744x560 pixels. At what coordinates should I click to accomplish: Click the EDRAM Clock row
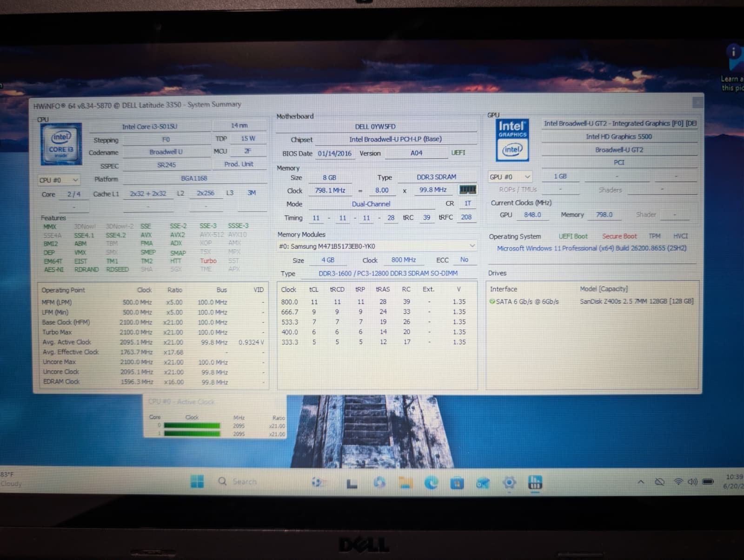153,382
